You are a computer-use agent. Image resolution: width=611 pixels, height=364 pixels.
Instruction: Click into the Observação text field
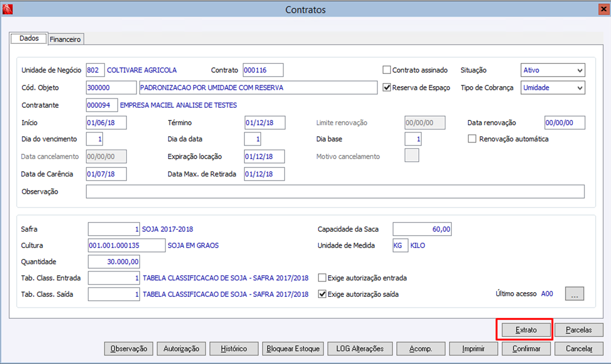(x=335, y=191)
